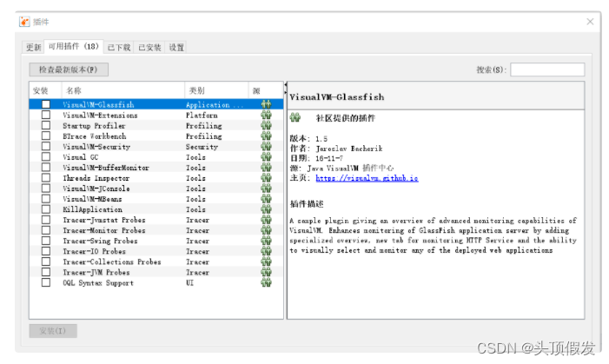Open the 已安装 tab

pos(149,48)
